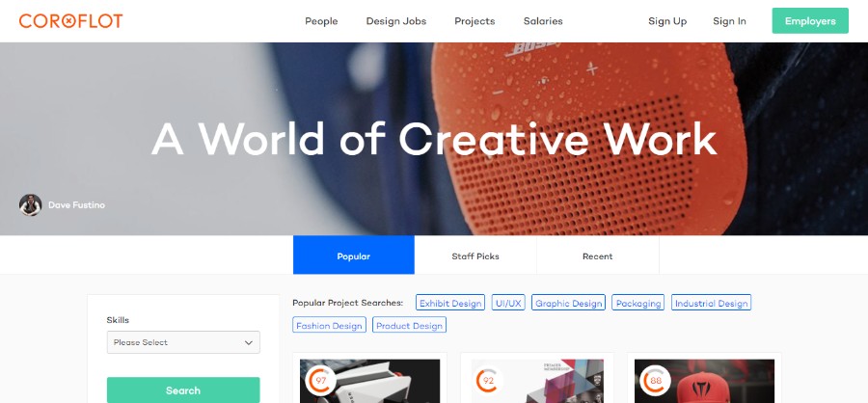The width and height of the screenshot is (868, 403).
Task: Click the score 92 badge
Action: coord(488,380)
